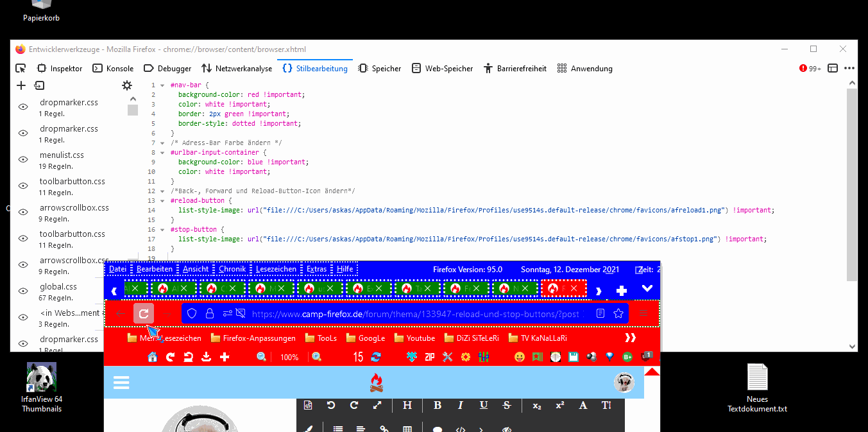The image size is (868, 432).
Task: Open the Firefox-Anpassungen bookmark folder
Action: point(253,338)
